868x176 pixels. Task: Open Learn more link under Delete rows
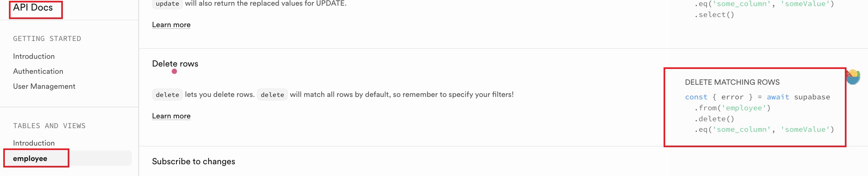click(171, 116)
